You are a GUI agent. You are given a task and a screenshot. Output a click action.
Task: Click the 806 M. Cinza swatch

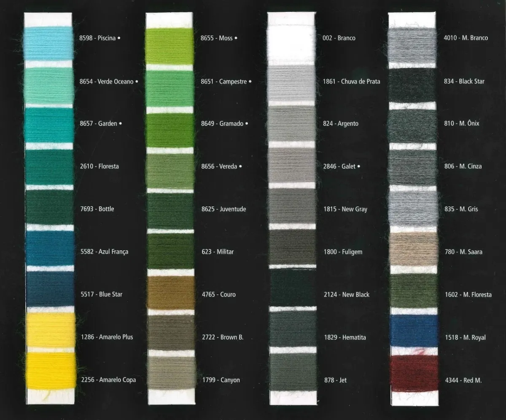[x=413, y=167]
